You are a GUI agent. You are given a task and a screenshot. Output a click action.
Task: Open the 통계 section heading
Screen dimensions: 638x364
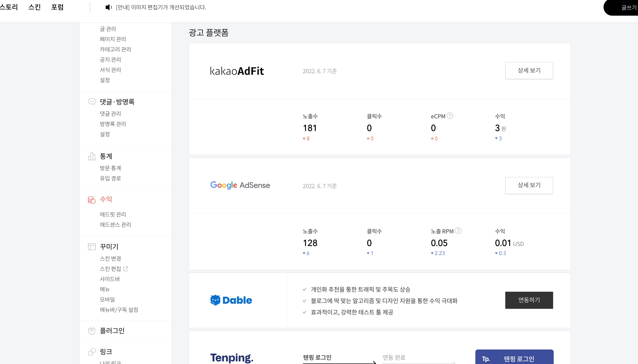[x=106, y=156]
